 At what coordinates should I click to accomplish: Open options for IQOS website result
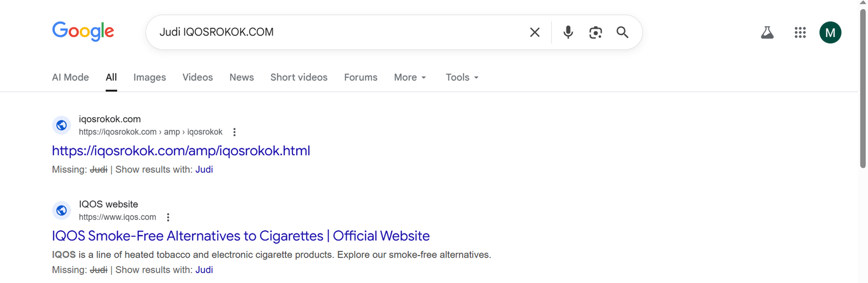pyautogui.click(x=168, y=217)
